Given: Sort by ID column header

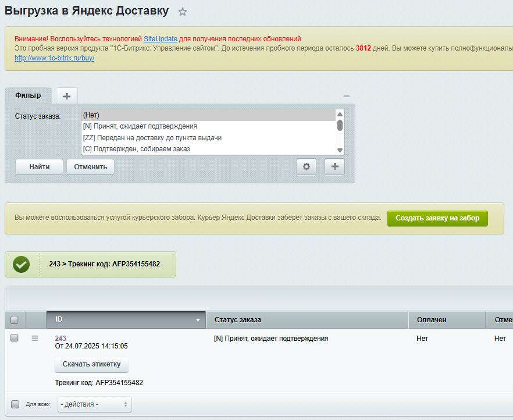Looking at the screenshot, I should pyautogui.click(x=126, y=319).
